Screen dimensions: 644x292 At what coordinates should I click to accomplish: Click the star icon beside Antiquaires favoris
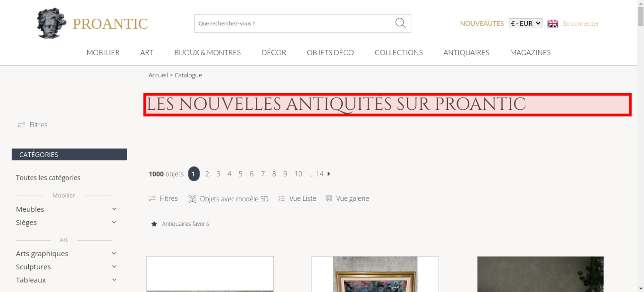[x=154, y=224]
